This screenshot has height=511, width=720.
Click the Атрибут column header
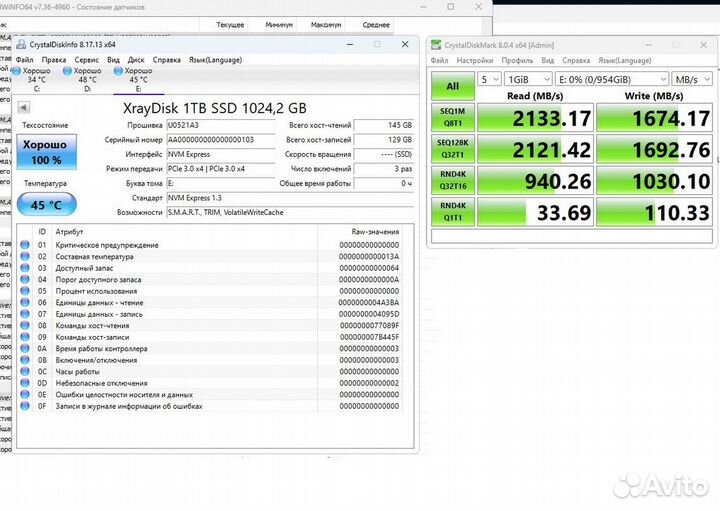coord(69,232)
